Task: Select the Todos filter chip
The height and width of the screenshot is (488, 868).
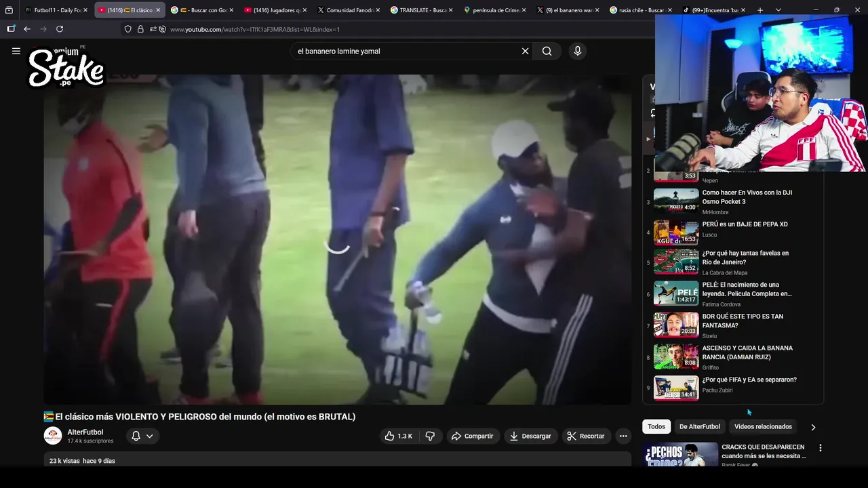Action: (x=656, y=426)
